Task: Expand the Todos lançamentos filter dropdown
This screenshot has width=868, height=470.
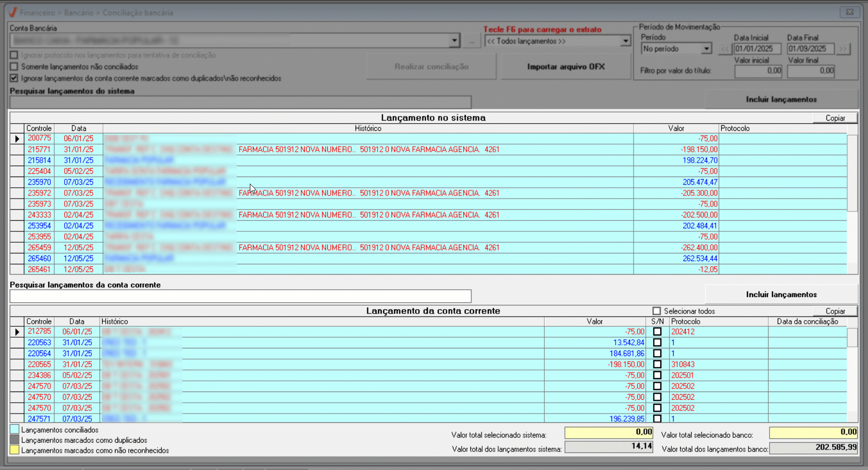Action: (x=625, y=41)
